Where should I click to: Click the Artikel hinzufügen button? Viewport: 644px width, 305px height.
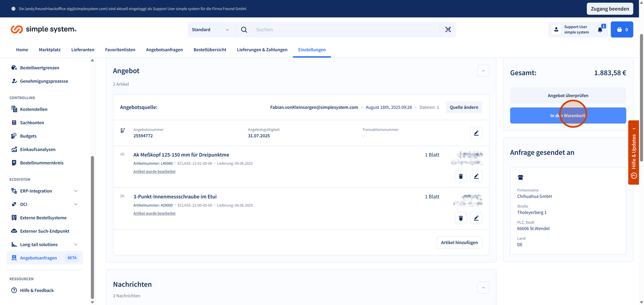pyautogui.click(x=459, y=242)
